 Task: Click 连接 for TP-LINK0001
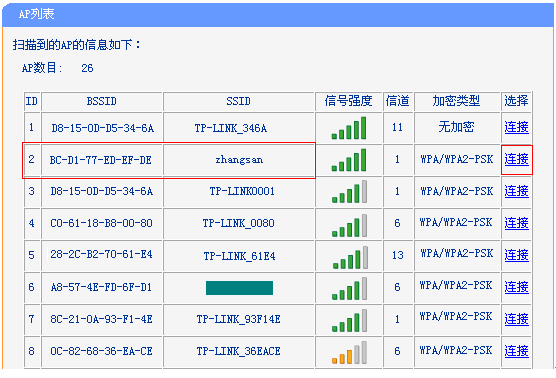point(516,191)
